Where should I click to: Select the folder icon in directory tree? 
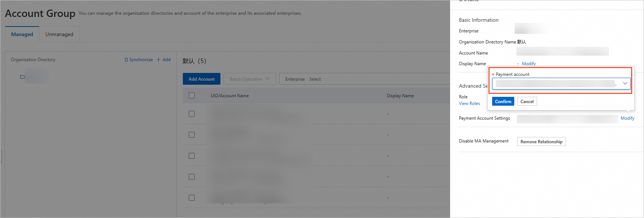[22, 77]
